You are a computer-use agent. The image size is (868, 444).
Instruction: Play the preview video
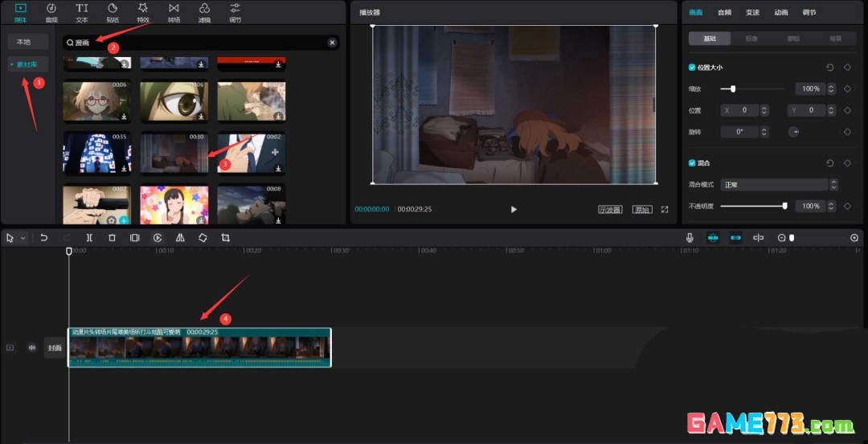coord(514,209)
